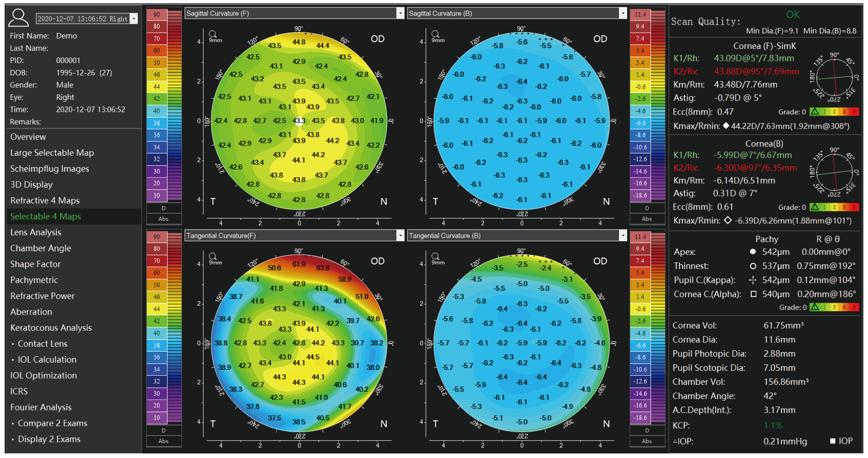The image size is (868, 458).
Task: Switch to Scheimpflug Images
Action: click(50, 169)
